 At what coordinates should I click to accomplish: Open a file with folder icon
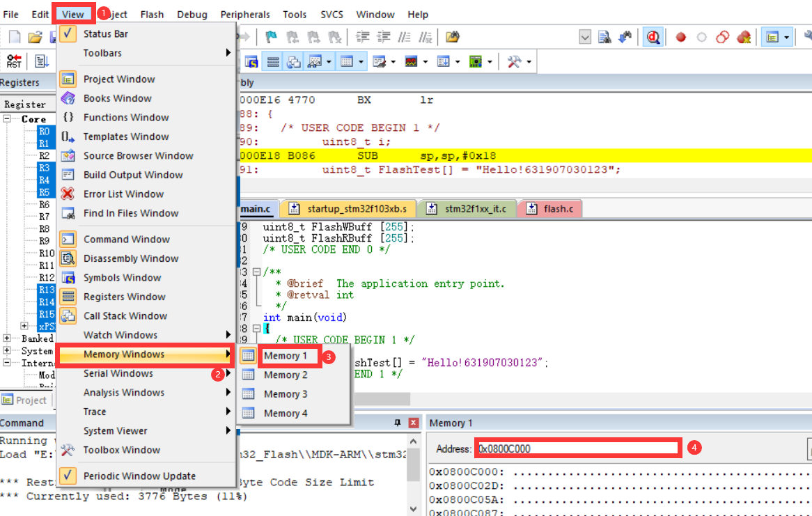(36, 37)
